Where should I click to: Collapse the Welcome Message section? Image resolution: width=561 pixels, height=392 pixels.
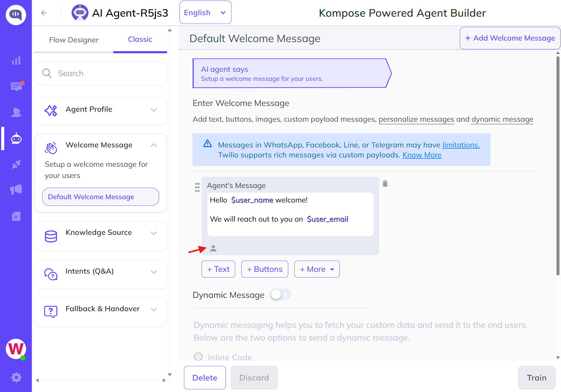(154, 145)
